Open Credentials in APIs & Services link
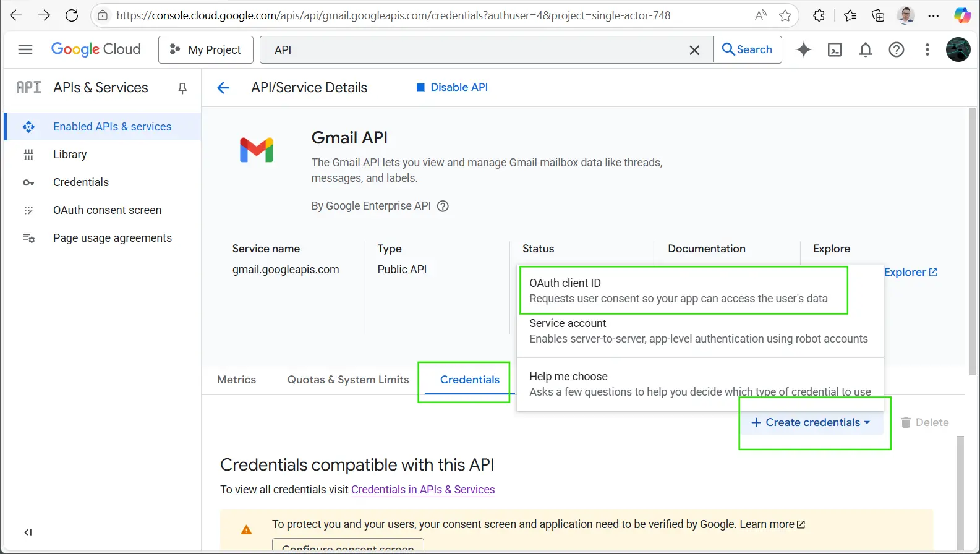Image resolution: width=980 pixels, height=554 pixels. 423,490
